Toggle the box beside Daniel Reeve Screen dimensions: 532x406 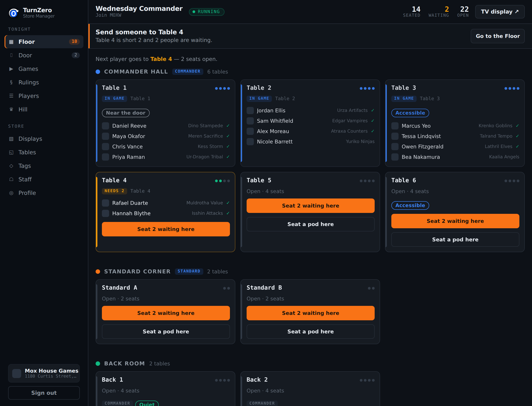(105, 126)
